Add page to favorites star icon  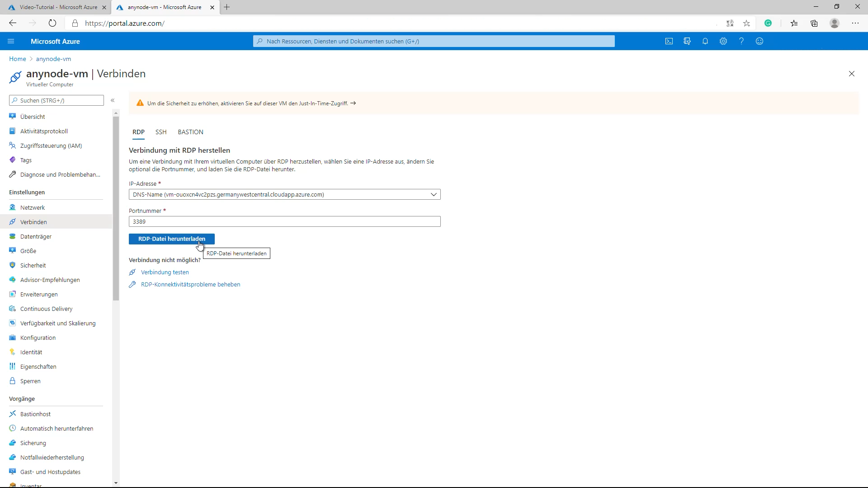pos(747,23)
